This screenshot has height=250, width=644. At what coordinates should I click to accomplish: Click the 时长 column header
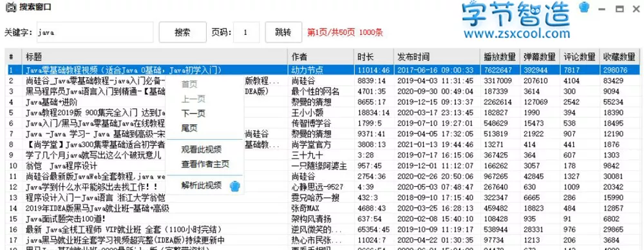(x=374, y=56)
